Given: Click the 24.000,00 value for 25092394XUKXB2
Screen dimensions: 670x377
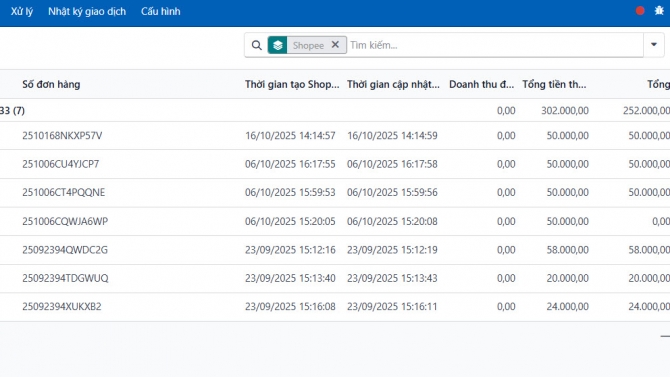Looking at the screenshot, I should tap(567, 307).
